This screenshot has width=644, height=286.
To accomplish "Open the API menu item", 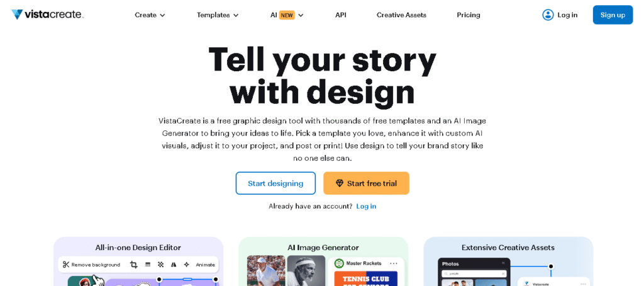I will 341,15.
